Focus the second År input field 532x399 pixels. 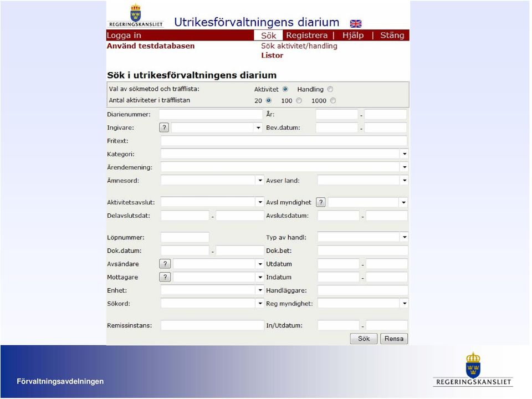click(x=386, y=114)
